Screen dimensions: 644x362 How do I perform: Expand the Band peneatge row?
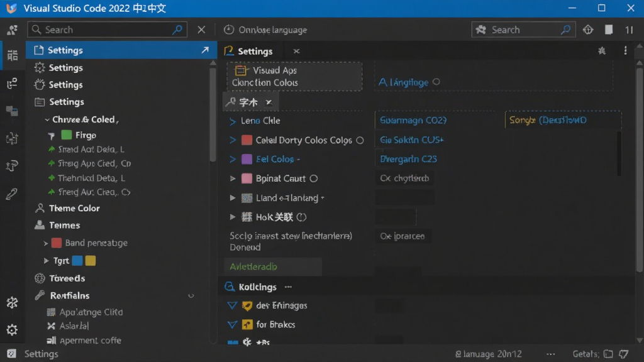46,243
